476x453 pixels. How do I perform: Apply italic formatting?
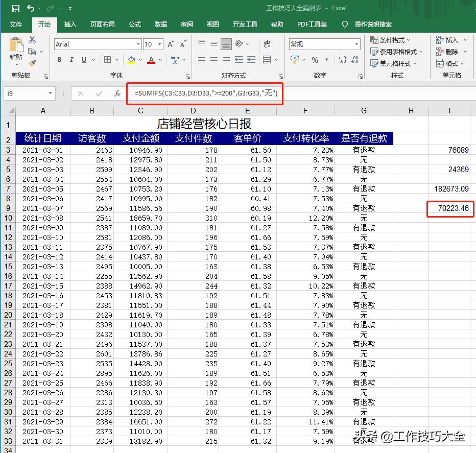[72, 60]
